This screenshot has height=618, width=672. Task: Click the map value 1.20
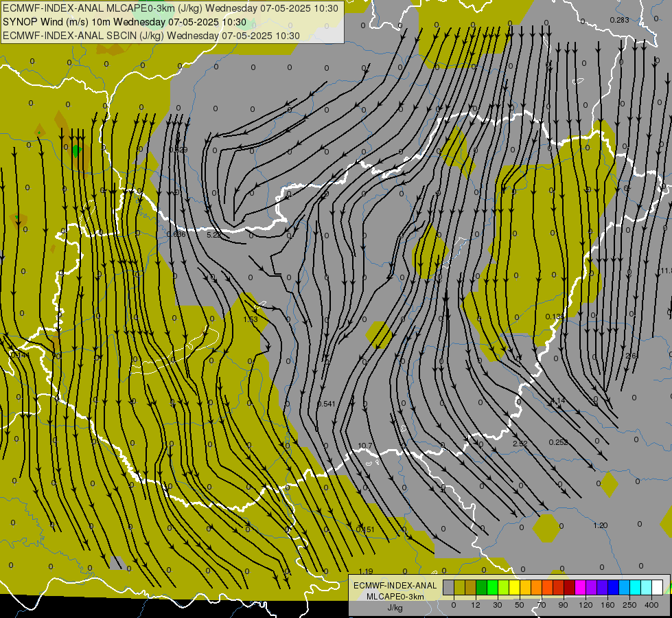pos(601,526)
